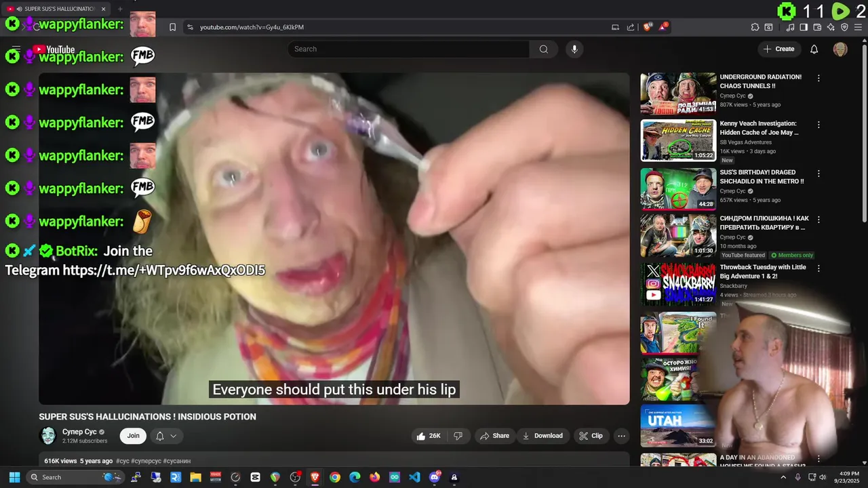The width and height of the screenshot is (868, 488).
Task: Open File Explorer from the taskbar
Action: pos(195,477)
